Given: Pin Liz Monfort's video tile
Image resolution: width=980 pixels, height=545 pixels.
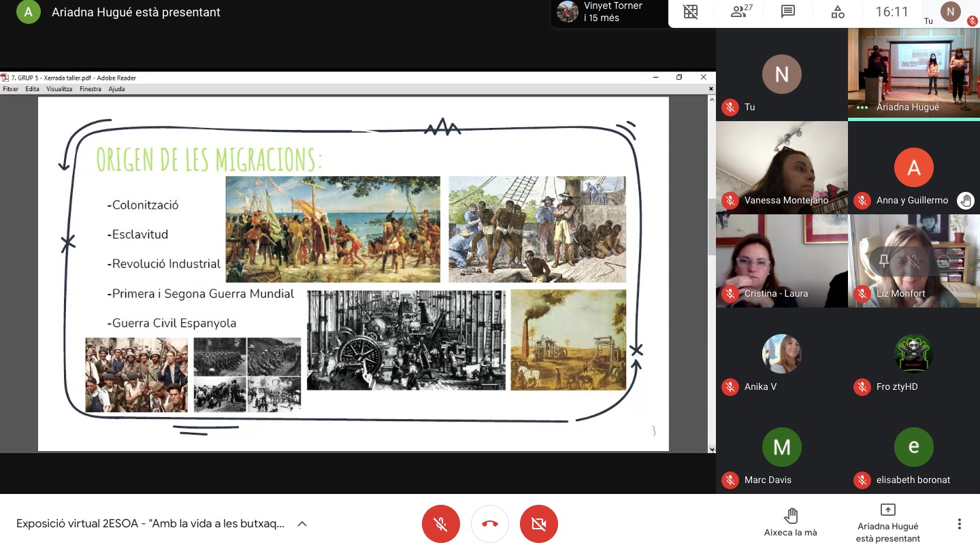Looking at the screenshot, I should [x=884, y=261].
